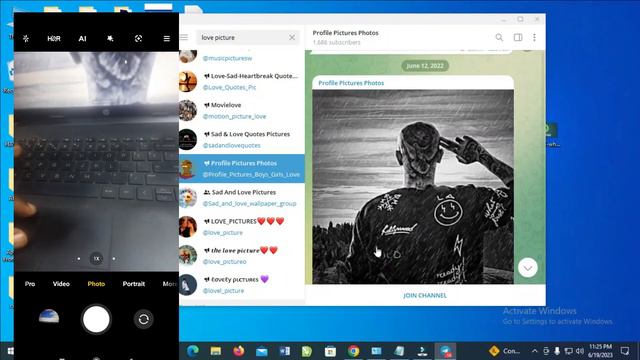Switch to Pro camera mode
This screenshot has height=360, width=640.
[30, 284]
